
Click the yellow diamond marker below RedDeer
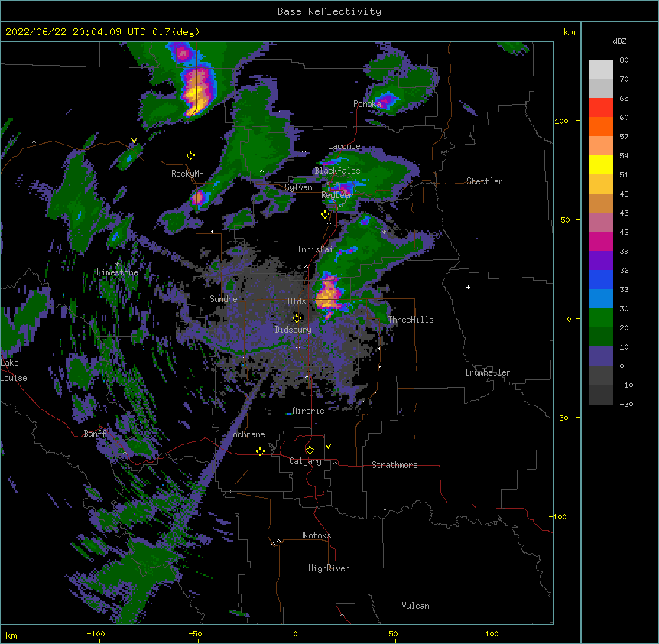pyautogui.click(x=326, y=215)
